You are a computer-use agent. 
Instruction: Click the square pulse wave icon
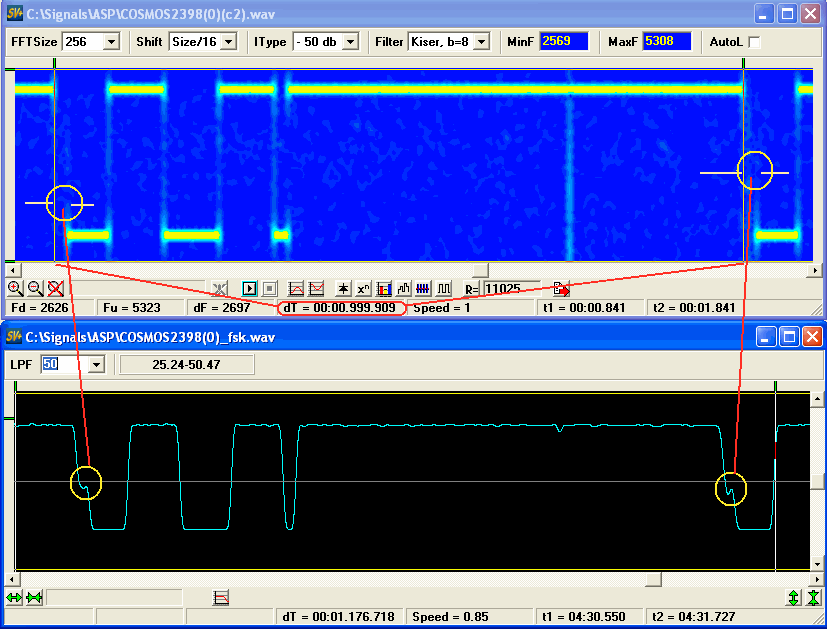[444, 288]
